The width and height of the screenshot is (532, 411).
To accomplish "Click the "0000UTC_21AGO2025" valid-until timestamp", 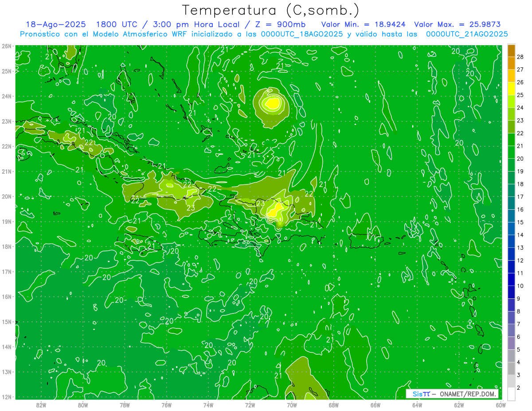I will tap(467, 34).
